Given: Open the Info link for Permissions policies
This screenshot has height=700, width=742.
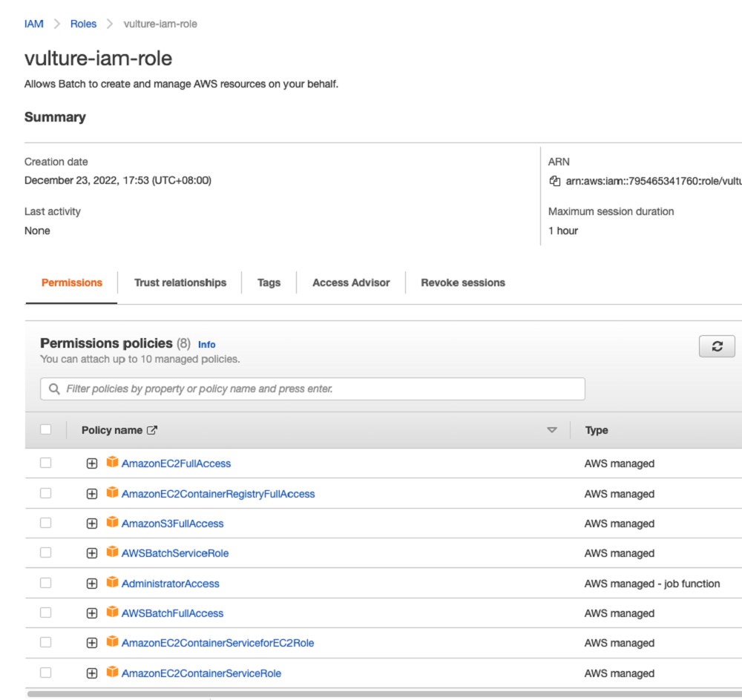Looking at the screenshot, I should [207, 345].
